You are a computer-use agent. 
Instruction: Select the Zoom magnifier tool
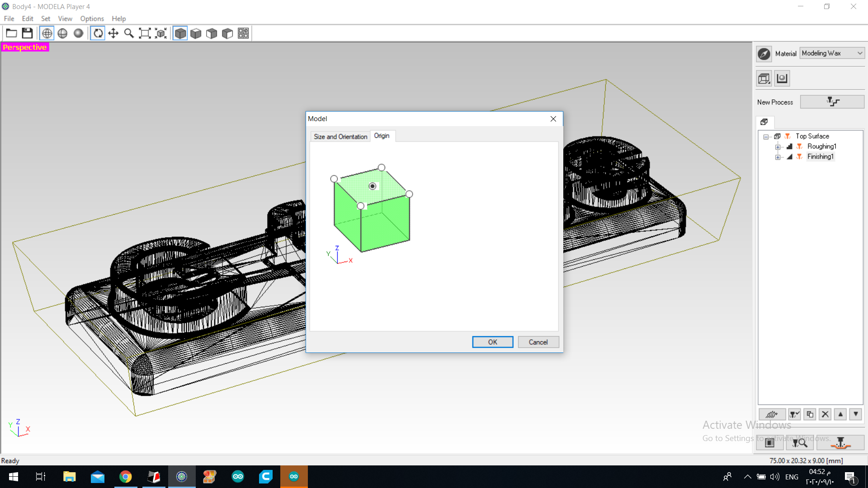point(129,33)
